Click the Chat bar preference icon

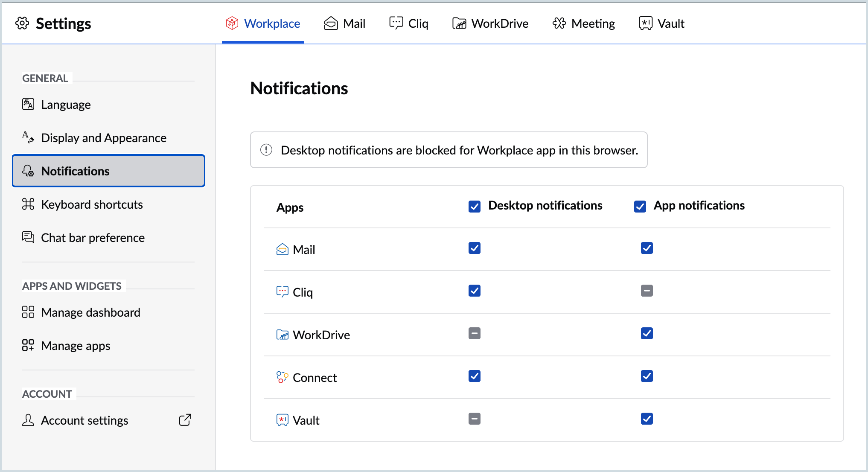click(x=28, y=237)
